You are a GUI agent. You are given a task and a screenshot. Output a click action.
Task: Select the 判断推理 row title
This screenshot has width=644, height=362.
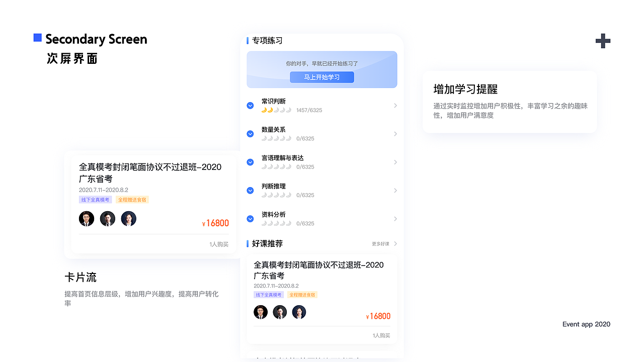tap(274, 186)
